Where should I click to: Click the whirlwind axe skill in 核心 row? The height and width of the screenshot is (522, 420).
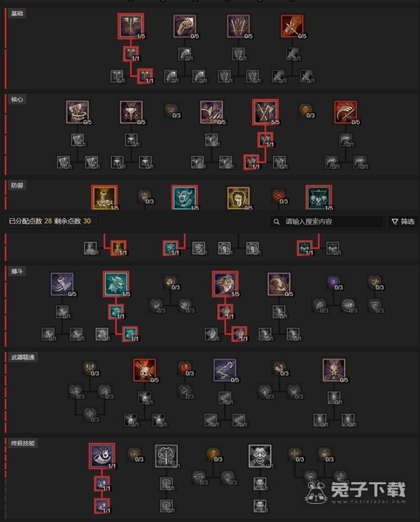[x=77, y=112]
